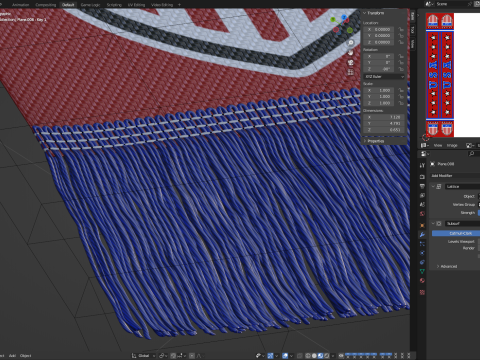This screenshot has height=360, width=480.
Task: Click the Add Modifier button
Action: point(455,176)
